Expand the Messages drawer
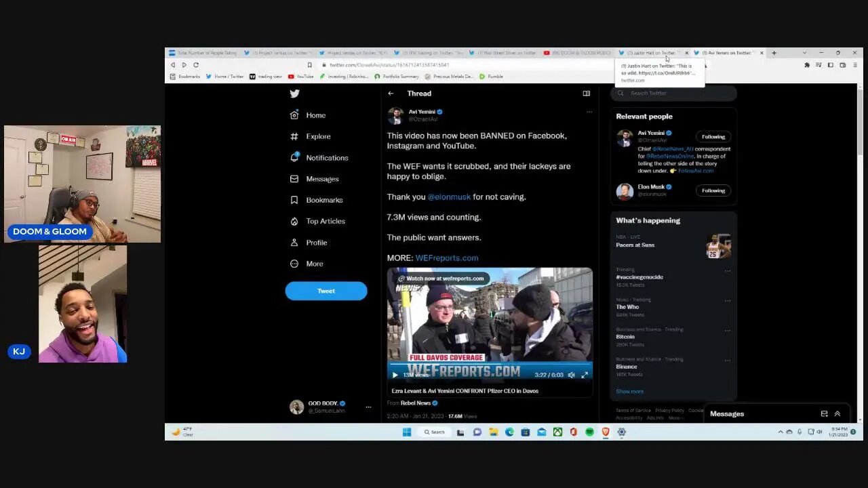 coord(837,414)
